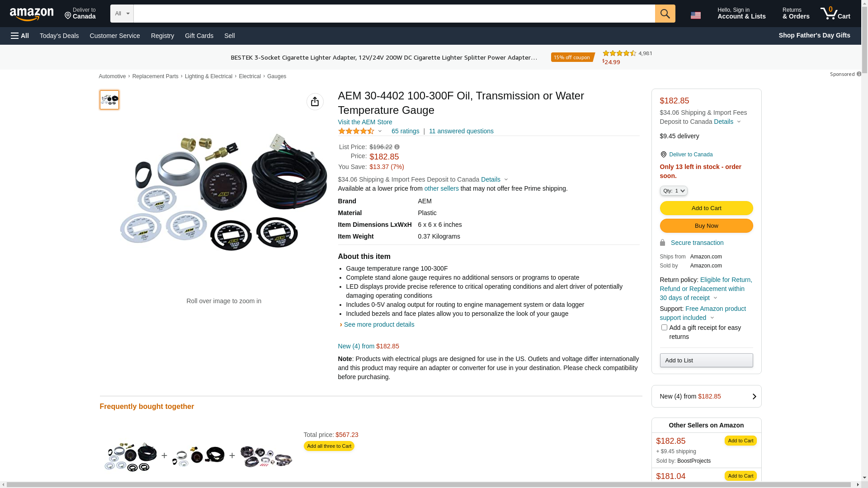The image size is (868, 488).
Task: Open the All hamburger menu
Action: (20, 36)
